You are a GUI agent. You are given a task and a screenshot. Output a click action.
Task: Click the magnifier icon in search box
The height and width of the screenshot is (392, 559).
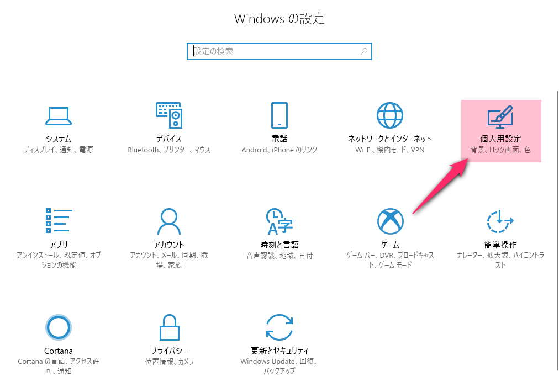click(364, 51)
